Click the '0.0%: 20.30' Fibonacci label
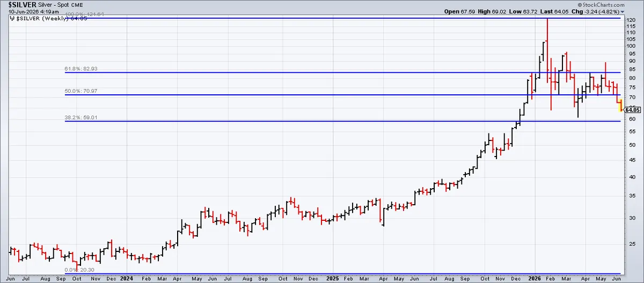This screenshot has width=644, height=283. (x=79, y=270)
